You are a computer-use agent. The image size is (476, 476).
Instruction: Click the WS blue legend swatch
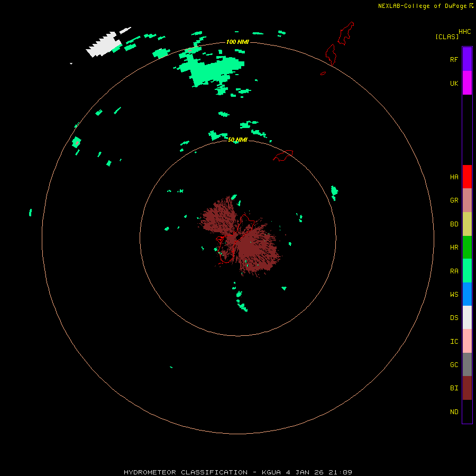[x=467, y=294]
